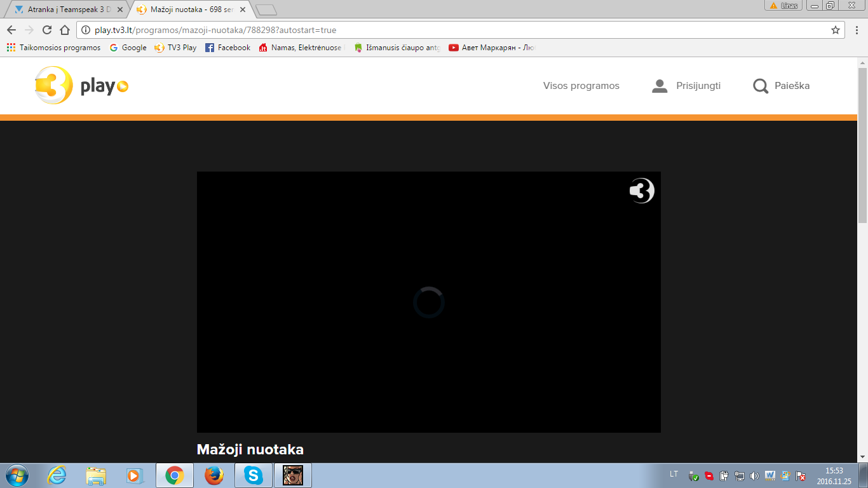The image size is (868, 488).
Task: Open the Išmanusis čiaupo bookmark
Action: tap(397, 48)
